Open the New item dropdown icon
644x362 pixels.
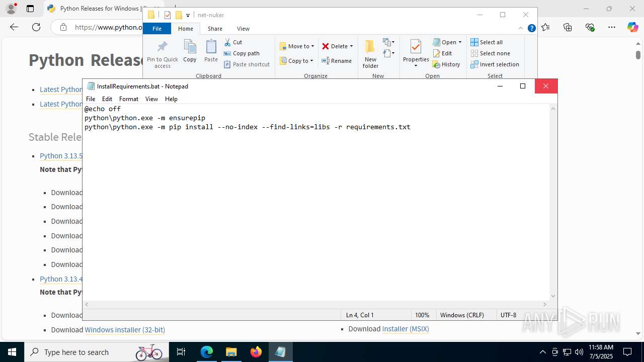tap(389, 42)
